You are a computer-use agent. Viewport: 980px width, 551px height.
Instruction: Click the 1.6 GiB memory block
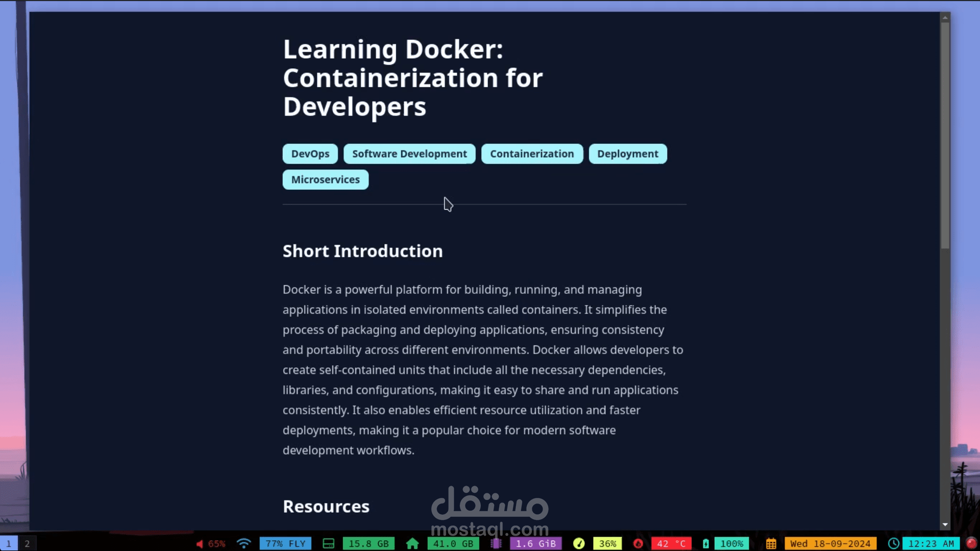(x=536, y=544)
